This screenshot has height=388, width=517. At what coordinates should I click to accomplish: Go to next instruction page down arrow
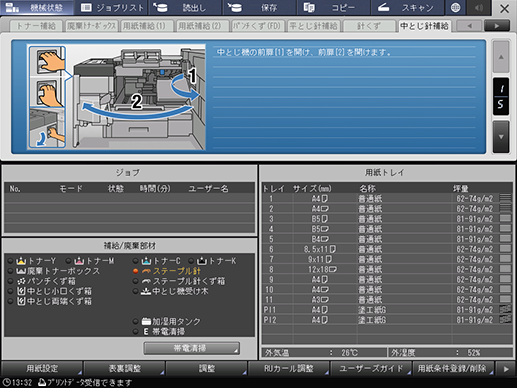pos(501,137)
